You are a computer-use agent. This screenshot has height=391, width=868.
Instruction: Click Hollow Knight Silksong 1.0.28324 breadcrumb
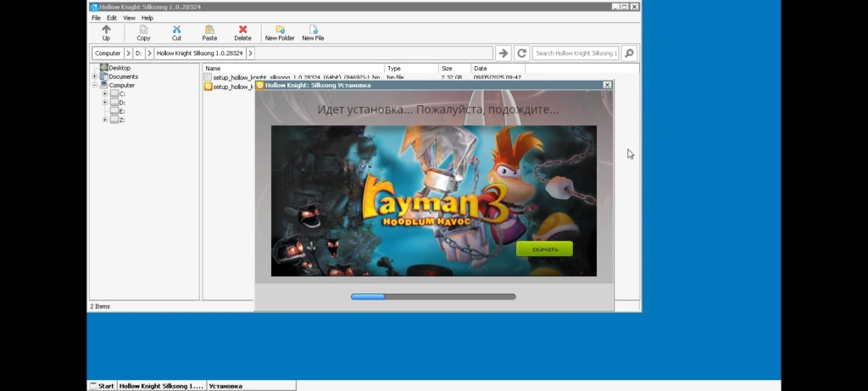coord(199,53)
